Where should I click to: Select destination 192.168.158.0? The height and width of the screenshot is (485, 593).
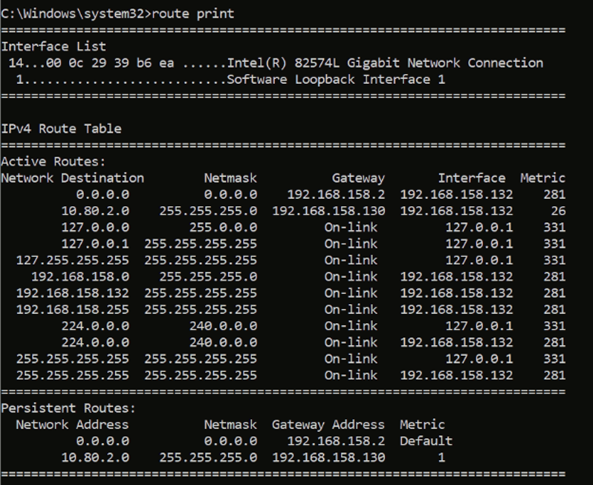tap(80, 277)
